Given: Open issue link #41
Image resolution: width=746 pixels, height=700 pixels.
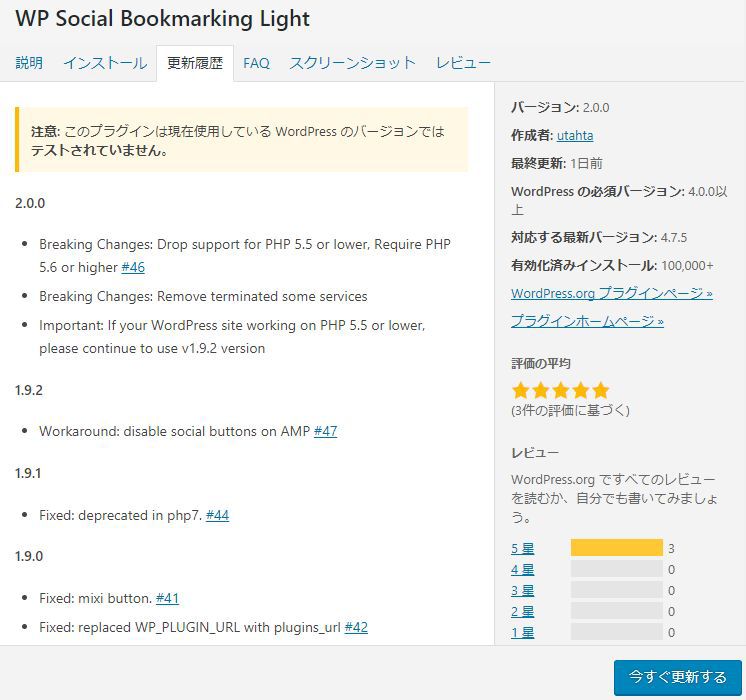Looking at the screenshot, I should [x=167, y=598].
